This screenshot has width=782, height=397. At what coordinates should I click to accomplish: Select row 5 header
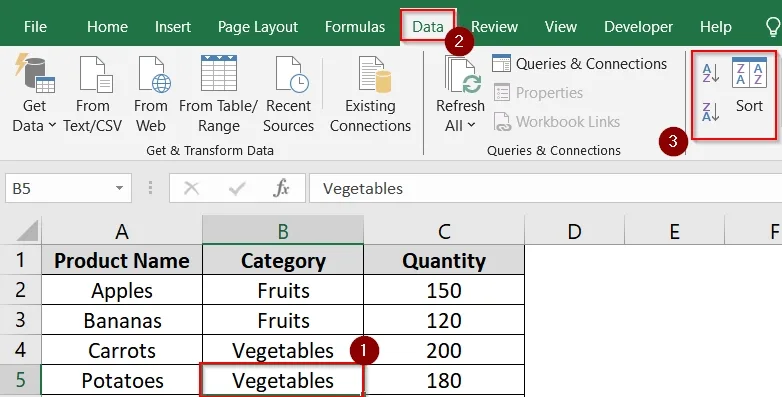tap(20, 380)
